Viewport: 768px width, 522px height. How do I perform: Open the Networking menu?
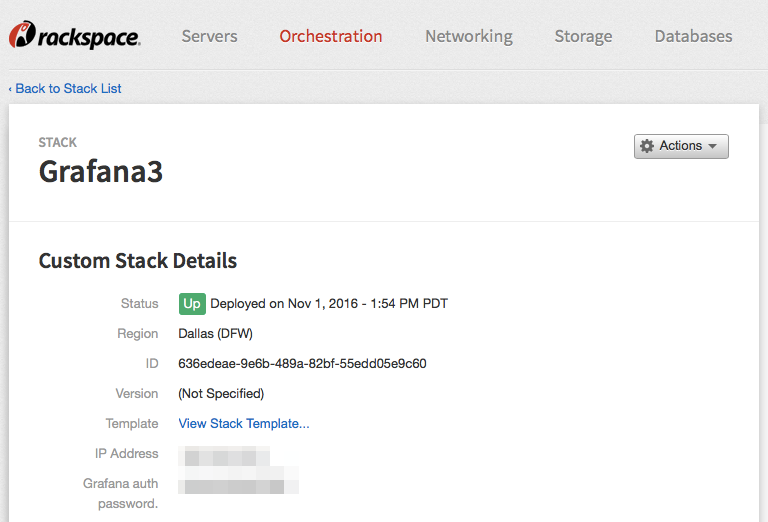tap(469, 36)
